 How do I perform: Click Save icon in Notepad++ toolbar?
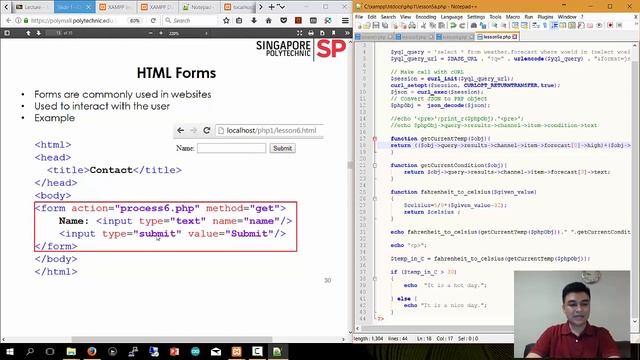376,25
